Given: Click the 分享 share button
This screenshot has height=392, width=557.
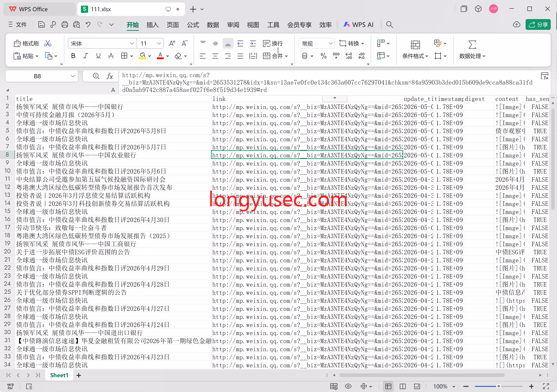Looking at the screenshot, I should pos(538,24).
